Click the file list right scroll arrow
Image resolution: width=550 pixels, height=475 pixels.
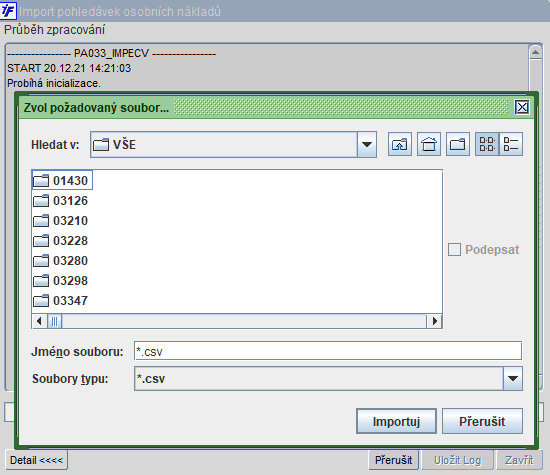pyautogui.click(x=435, y=321)
